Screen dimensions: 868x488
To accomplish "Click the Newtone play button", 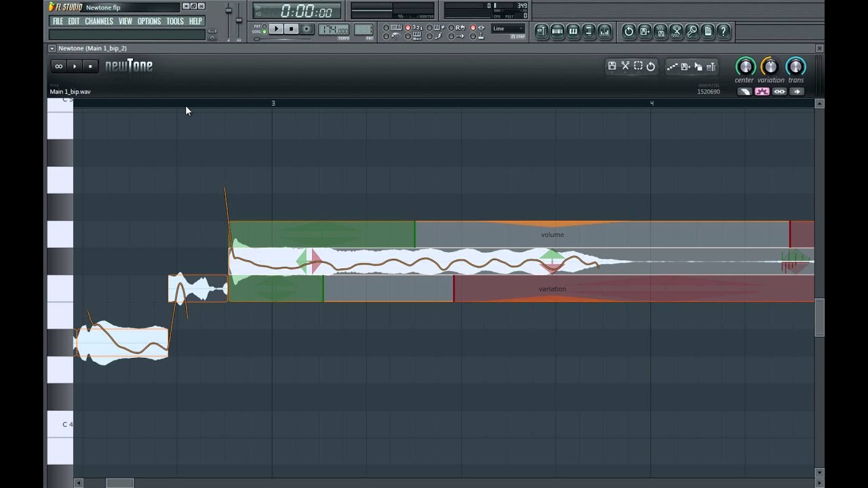I will coord(75,66).
